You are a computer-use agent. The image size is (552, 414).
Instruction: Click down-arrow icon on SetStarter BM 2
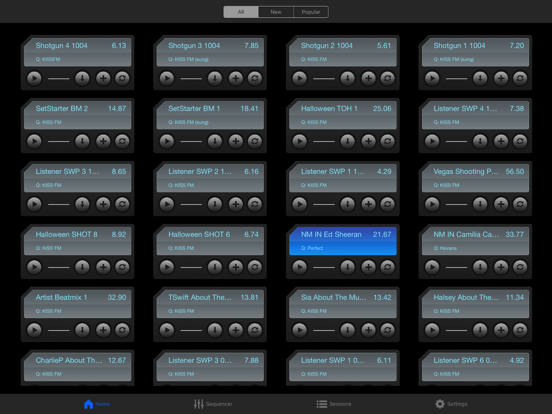tap(82, 141)
